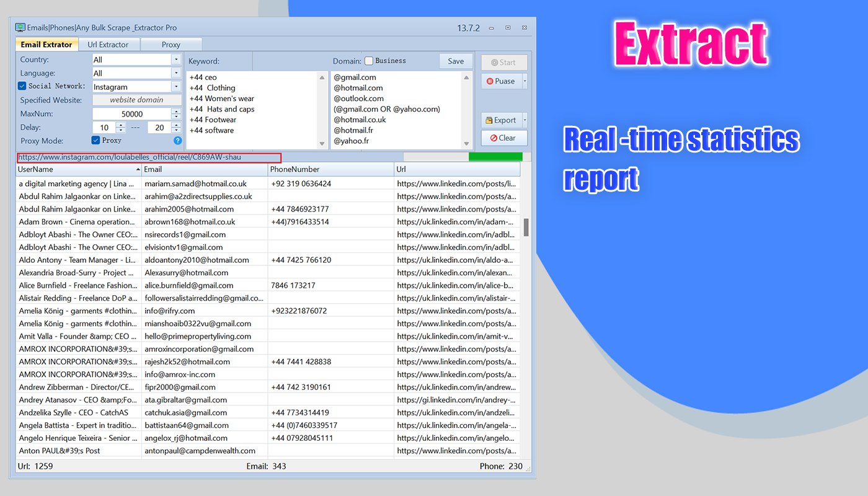The width and height of the screenshot is (868, 496).
Task: Click the '@hotmail.co.uk' domain entry
Action: 360,120
